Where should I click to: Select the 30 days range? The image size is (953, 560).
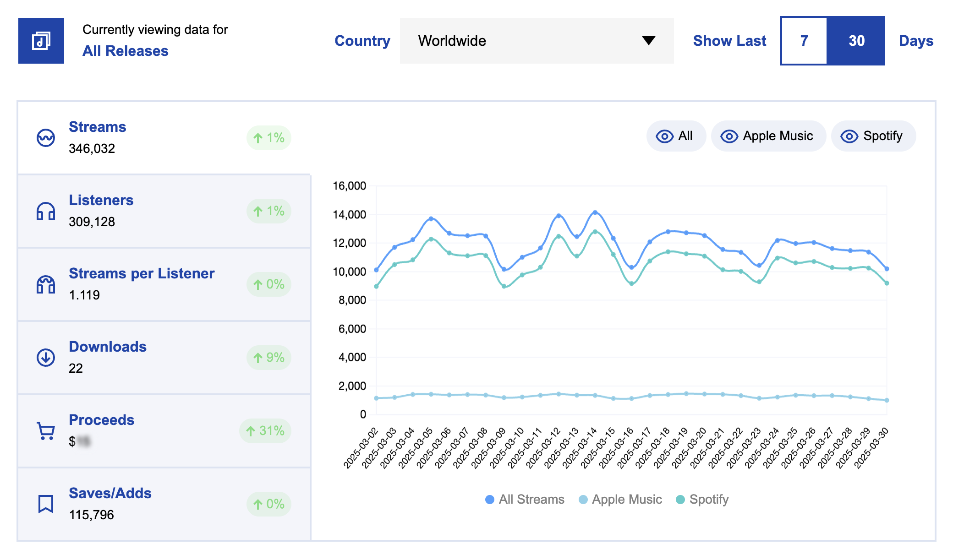(856, 41)
